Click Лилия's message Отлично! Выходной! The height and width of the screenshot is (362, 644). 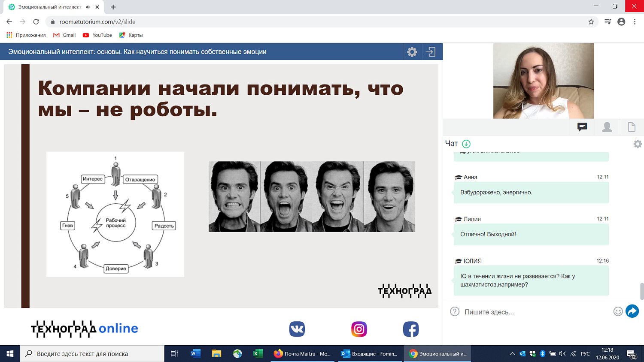click(531, 234)
